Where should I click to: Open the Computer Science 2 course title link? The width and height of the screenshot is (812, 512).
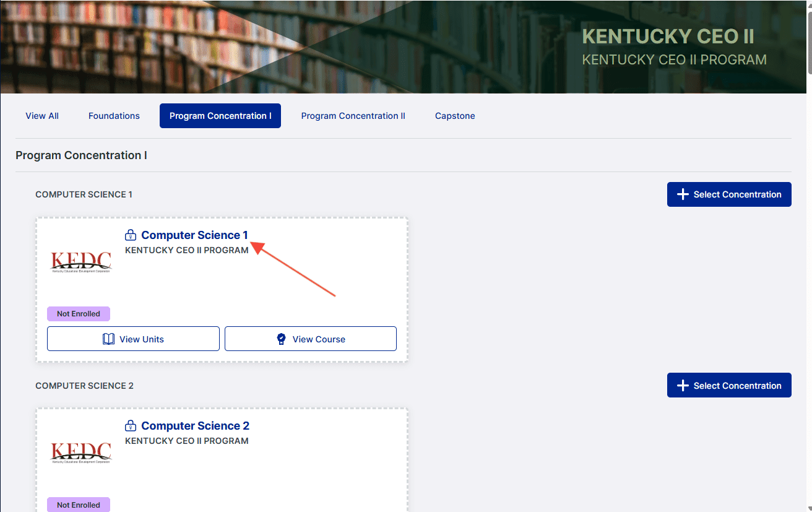coord(195,426)
